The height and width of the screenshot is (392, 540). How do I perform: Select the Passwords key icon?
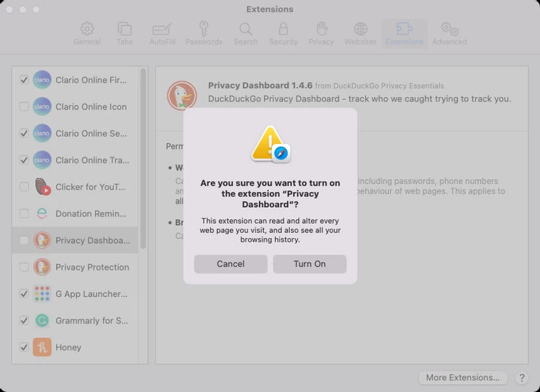click(204, 33)
